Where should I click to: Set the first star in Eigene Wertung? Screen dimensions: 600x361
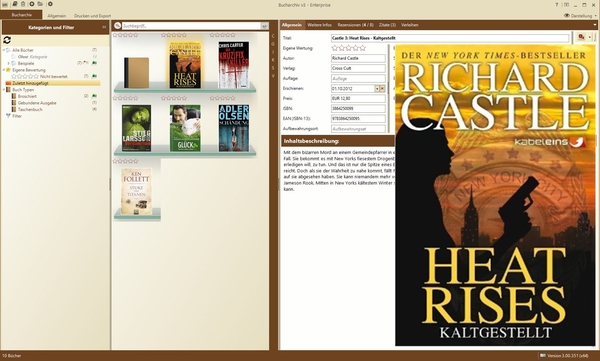[335, 48]
